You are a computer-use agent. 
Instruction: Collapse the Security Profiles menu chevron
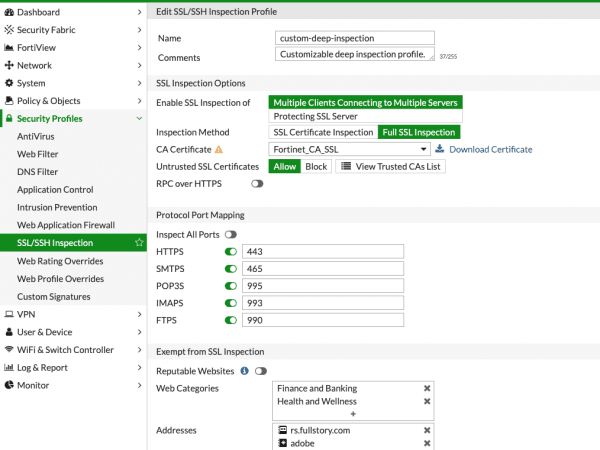pos(139,119)
